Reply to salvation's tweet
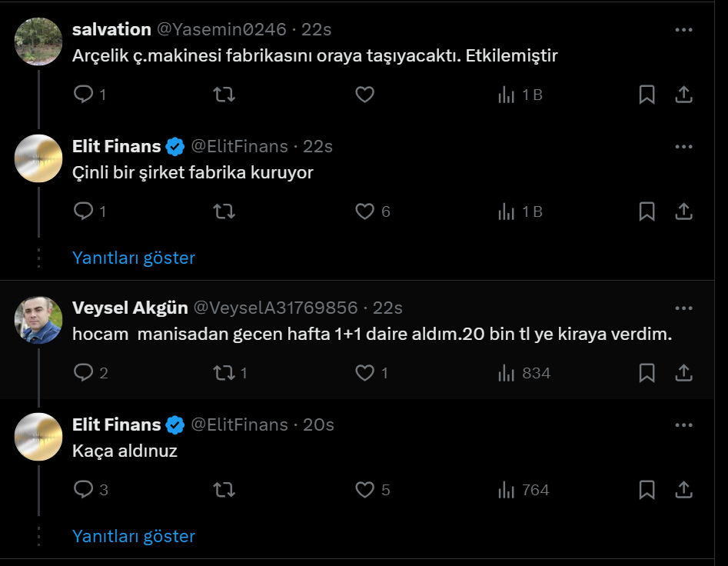This screenshot has width=728, height=566. (x=83, y=95)
